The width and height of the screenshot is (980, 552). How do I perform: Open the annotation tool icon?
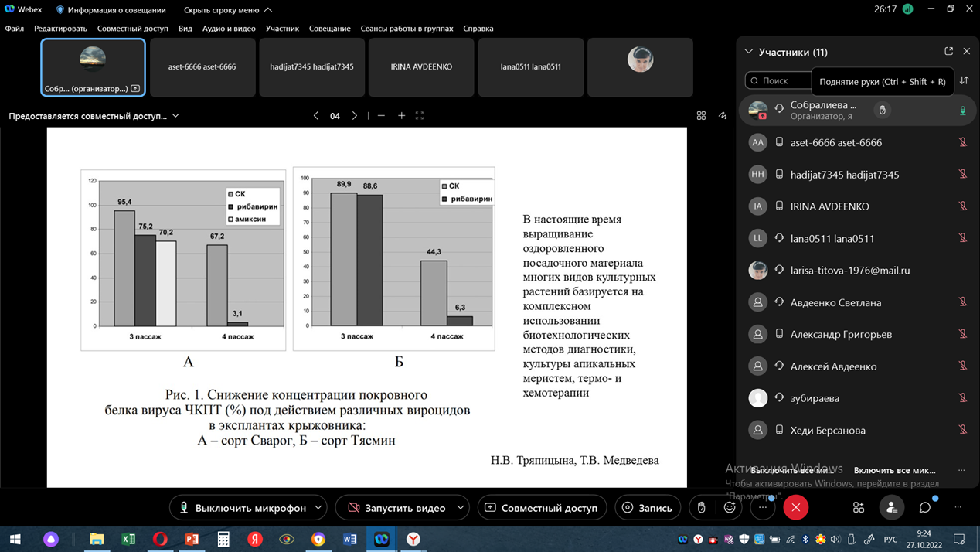(723, 116)
